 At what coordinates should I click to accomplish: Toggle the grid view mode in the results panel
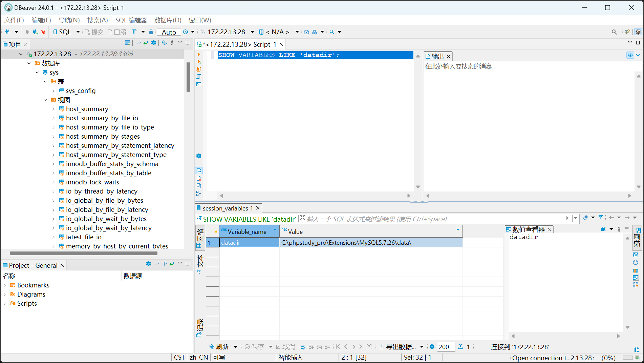tap(200, 239)
